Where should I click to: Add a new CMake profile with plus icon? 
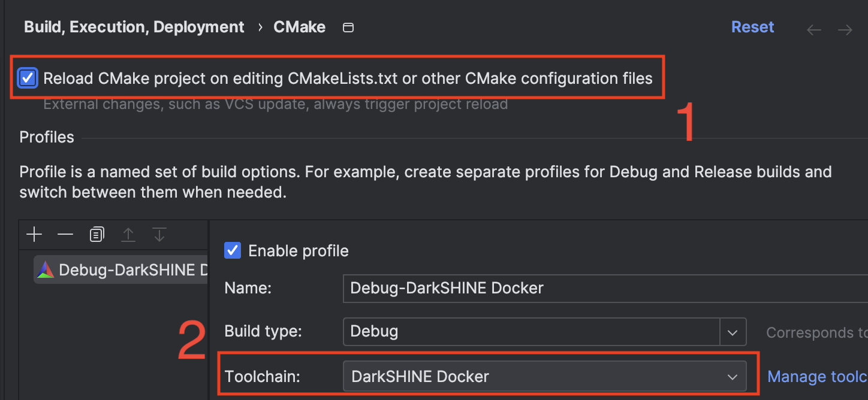pyautogui.click(x=34, y=235)
